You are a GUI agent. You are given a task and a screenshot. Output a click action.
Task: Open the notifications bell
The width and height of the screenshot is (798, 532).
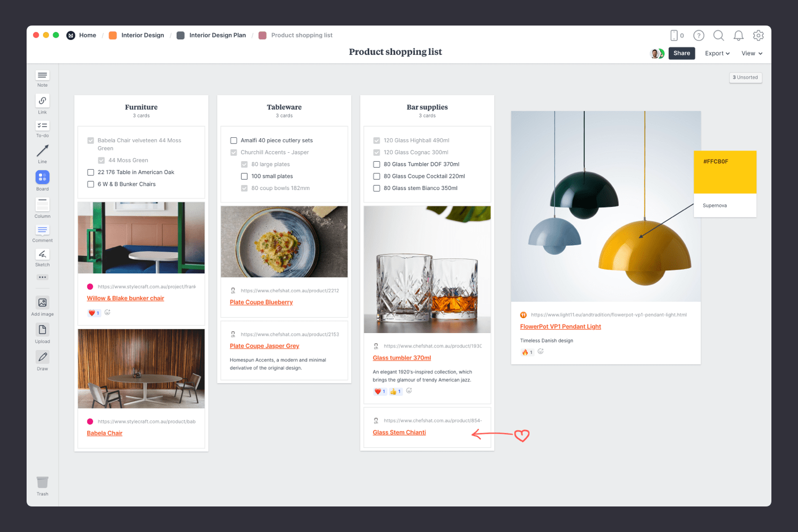pyautogui.click(x=738, y=36)
